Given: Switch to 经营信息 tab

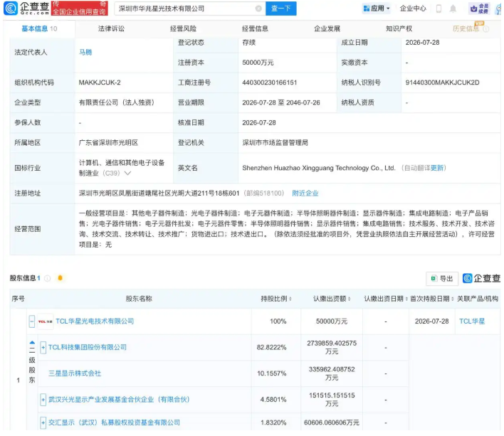Looking at the screenshot, I should 256,29.
